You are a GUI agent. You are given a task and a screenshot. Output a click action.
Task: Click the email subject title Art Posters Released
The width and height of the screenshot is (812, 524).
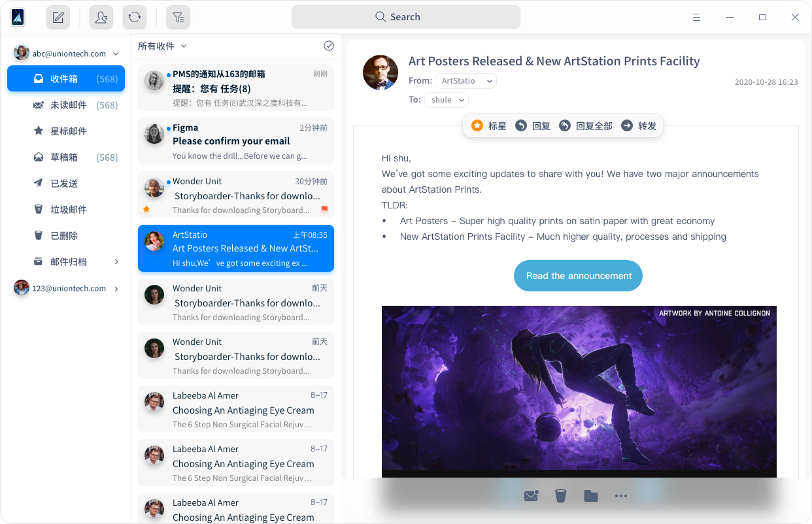[554, 61]
